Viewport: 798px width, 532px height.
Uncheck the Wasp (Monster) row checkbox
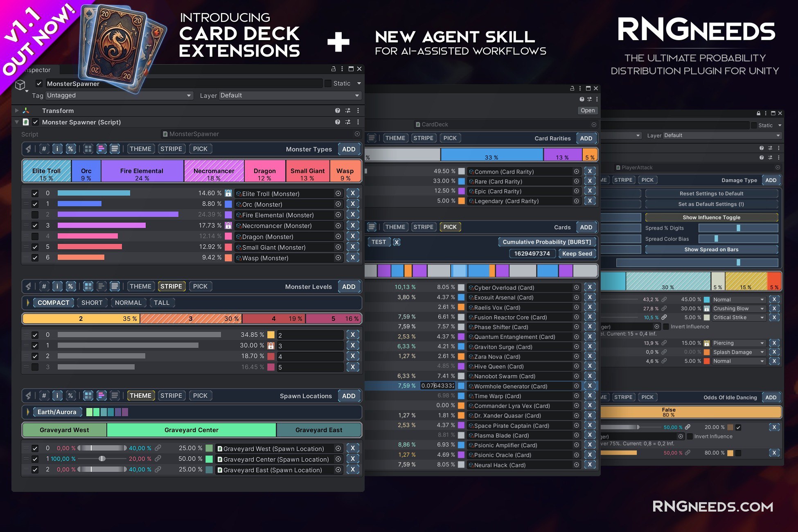tap(35, 258)
